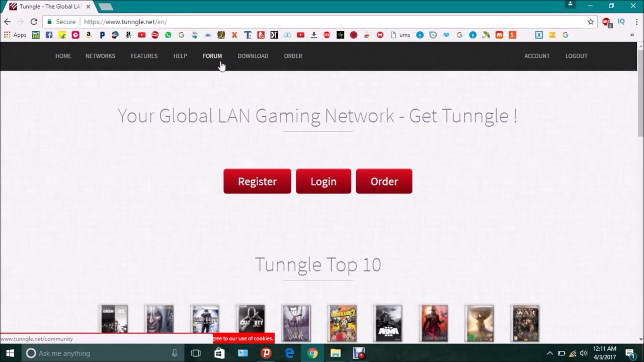Open the PayPal bookmark icon
This screenshot has height=362, width=644.
coord(102,35)
